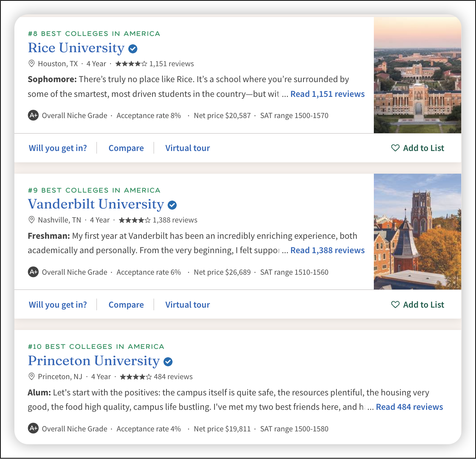The height and width of the screenshot is (459, 476).
Task: Toggle Add to List heart for Vanderbilt University
Action: coord(395,305)
